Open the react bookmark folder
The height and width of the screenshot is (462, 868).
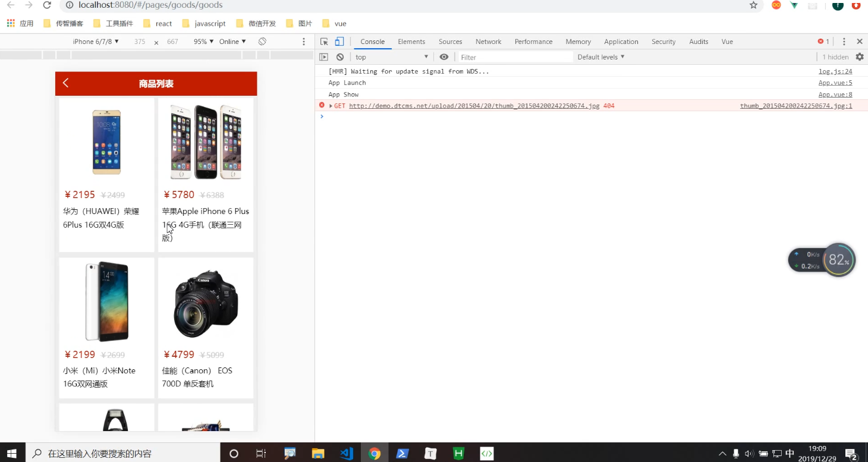pyautogui.click(x=158, y=24)
